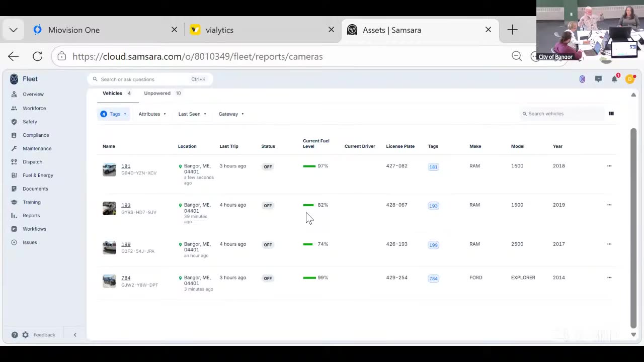Open help question mark icon
Screen dimensions: 644x362
(x=15, y=335)
